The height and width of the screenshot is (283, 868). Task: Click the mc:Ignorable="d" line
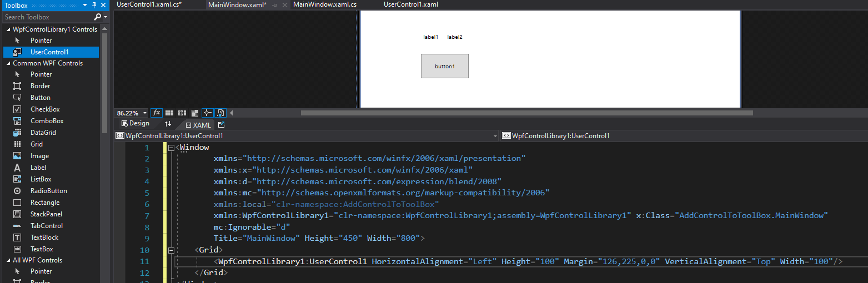click(x=252, y=227)
